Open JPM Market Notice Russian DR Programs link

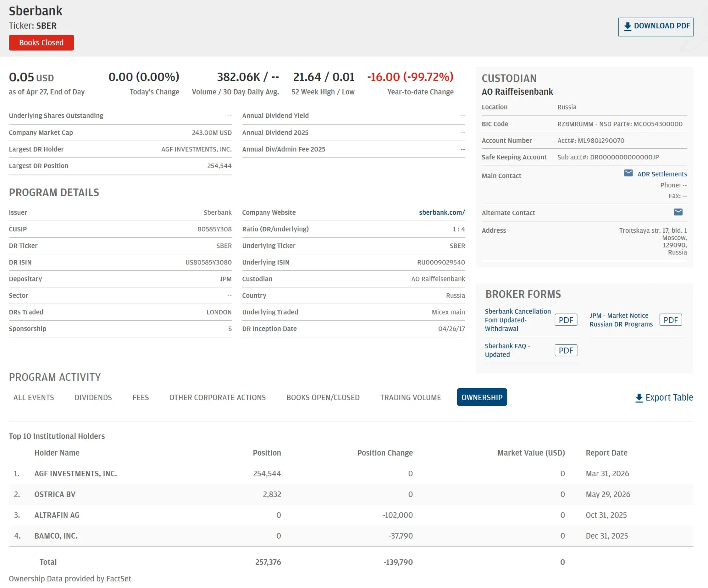(621, 320)
